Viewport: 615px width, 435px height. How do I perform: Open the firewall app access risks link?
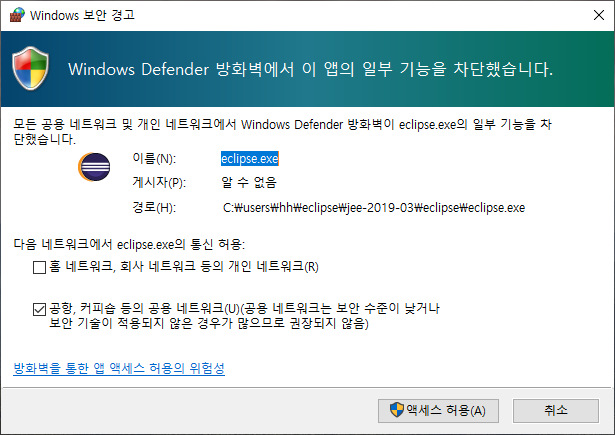(119, 368)
